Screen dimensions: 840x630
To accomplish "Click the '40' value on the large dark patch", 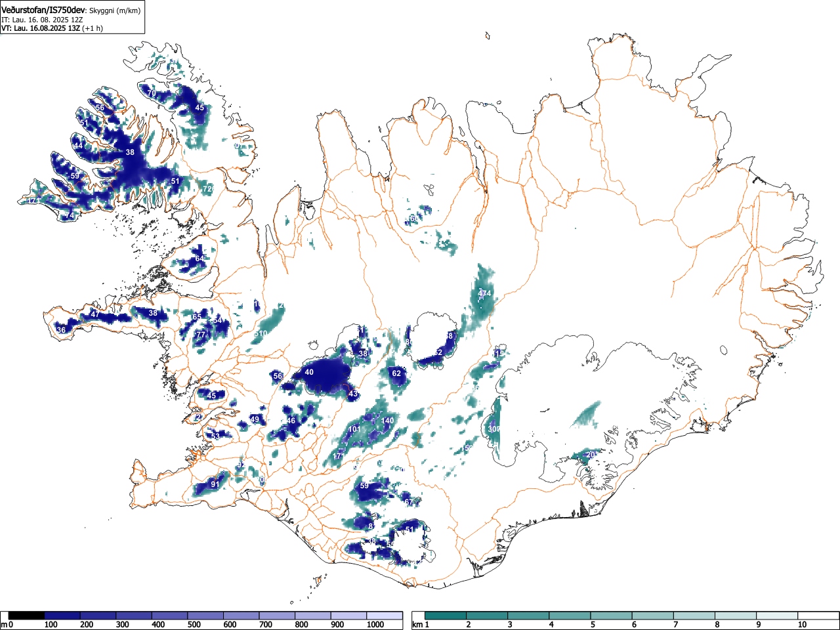I will pos(309,372).
